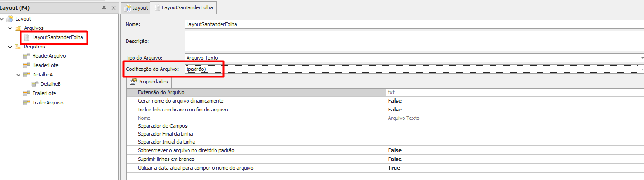Screen dimensions: 644x180
Task: Click the DetalheB record icon
Action: (35, 84)
